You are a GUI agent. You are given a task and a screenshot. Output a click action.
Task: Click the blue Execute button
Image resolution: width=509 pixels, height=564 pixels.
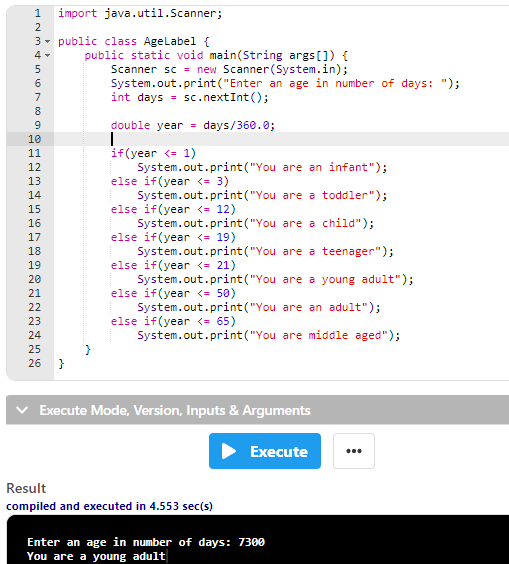(265, 451)
